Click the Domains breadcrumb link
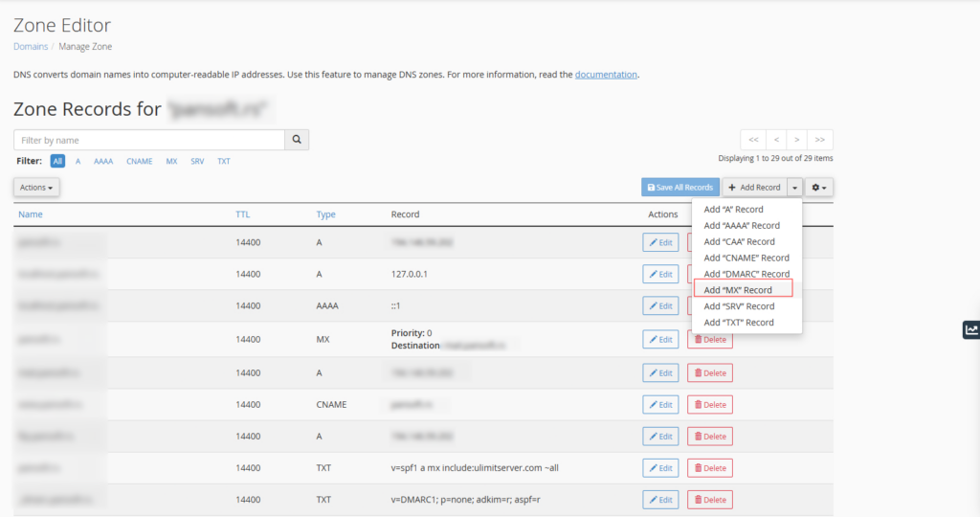The image size is (980, 517). pos(31,46)
